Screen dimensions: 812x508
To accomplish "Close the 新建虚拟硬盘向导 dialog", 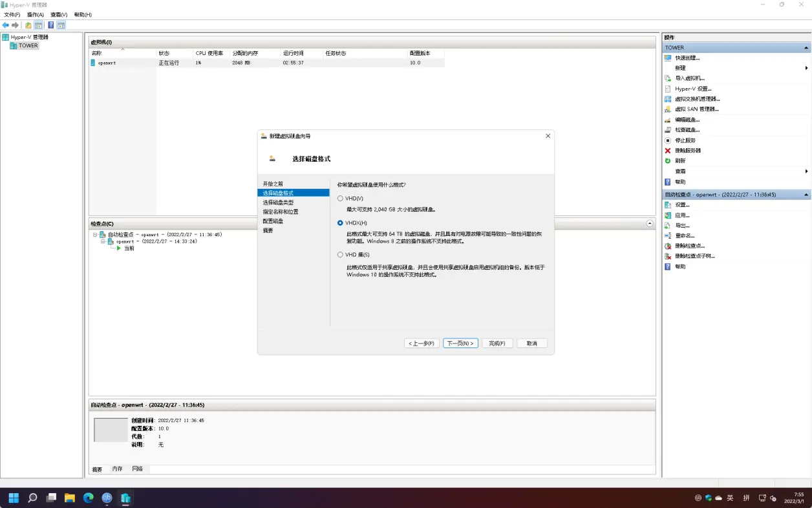I will [x=548, y=136].
